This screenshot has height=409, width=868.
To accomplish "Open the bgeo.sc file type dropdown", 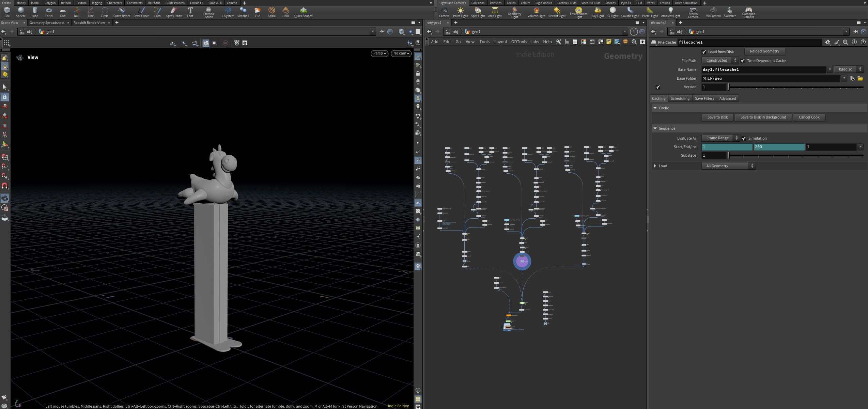I will (x=848, y=69).
